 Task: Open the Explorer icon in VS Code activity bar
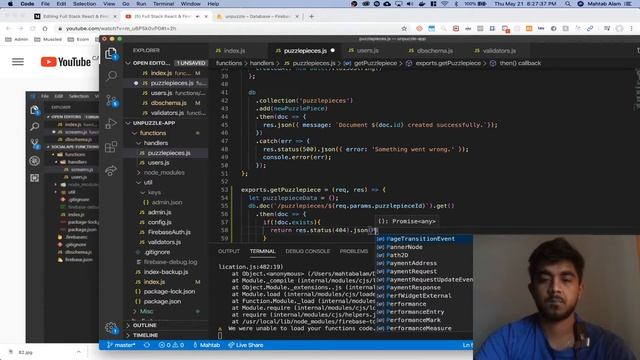(111, 54)
